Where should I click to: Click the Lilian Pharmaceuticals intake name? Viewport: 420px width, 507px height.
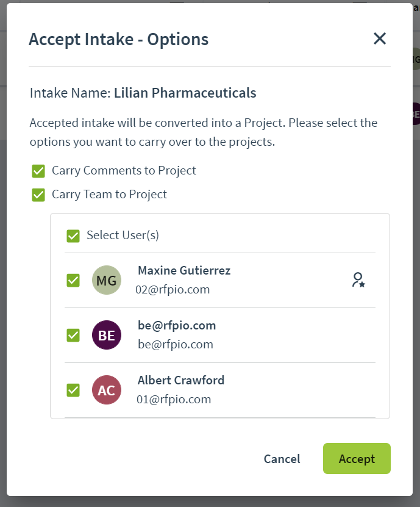[185, 93]
